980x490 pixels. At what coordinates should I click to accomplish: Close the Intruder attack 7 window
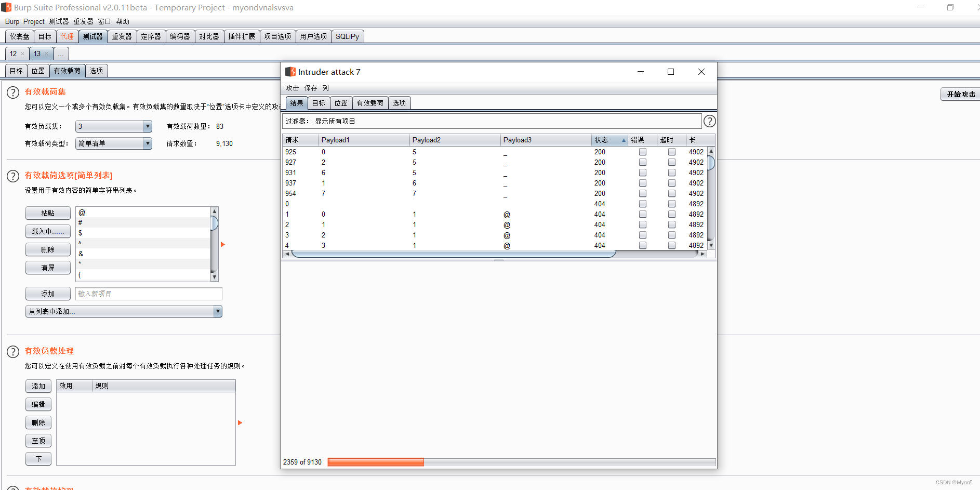(701, 72)
